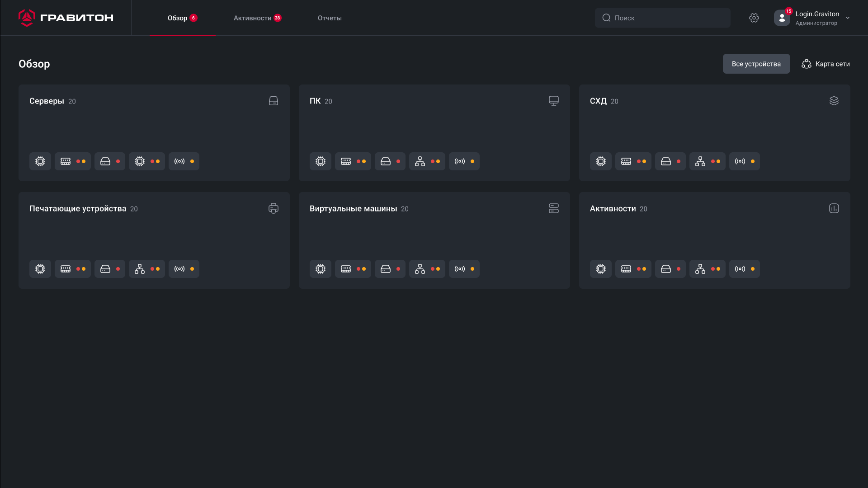Click the network status chip in СХД card
Image resolution: width=868 pixels, height=488 pixels.
[x=707, y=161]
